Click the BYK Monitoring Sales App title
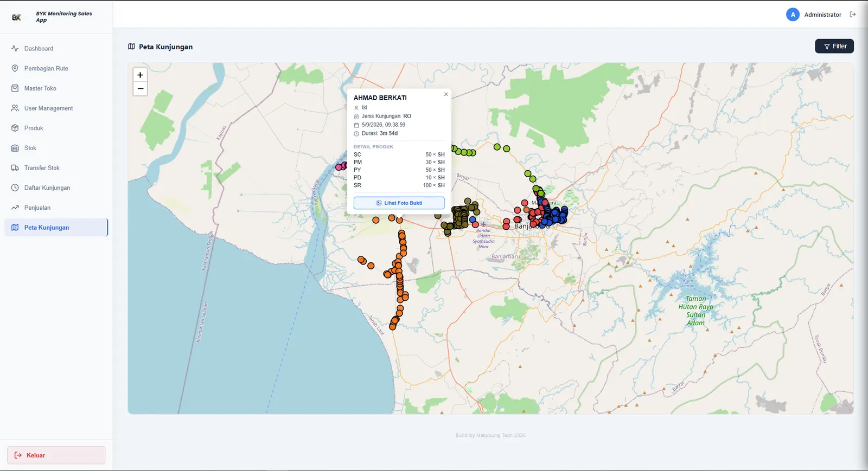Viewport: 868px width, 471px height. [x=64, y=17]
